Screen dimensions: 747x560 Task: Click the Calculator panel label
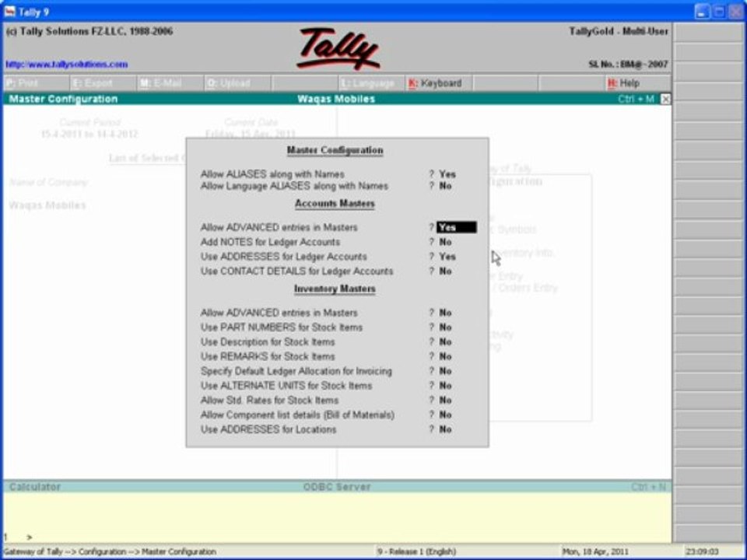pyautogui.click(x=35, y=487)
